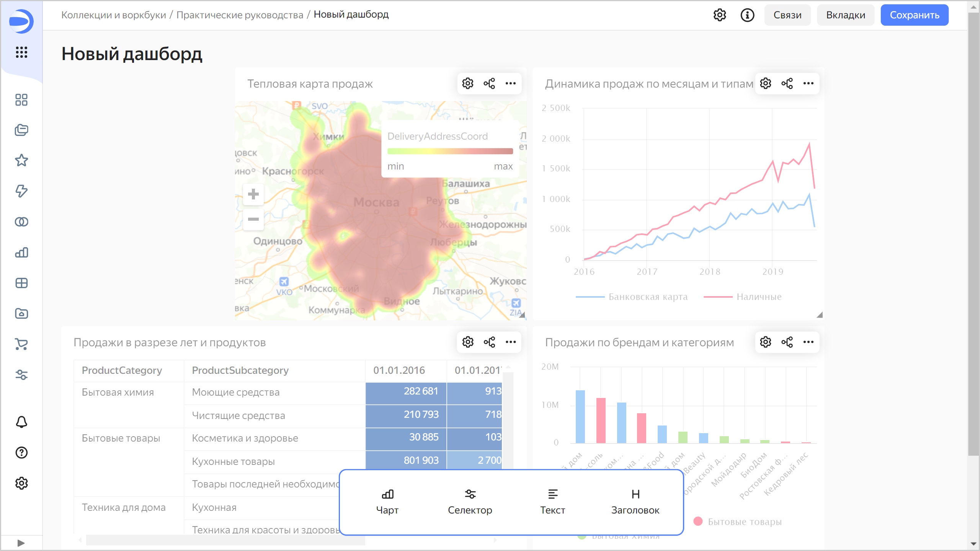980x551 pixels.
Task: Open the Вкладки tabs dialog
Action: pyautogui.click(x=845, y=15)
